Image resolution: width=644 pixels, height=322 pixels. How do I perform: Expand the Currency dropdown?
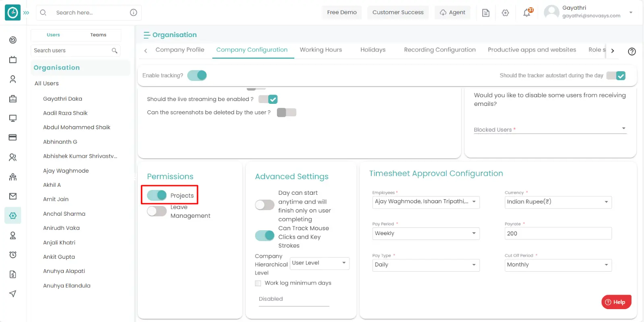click(558, 202)
